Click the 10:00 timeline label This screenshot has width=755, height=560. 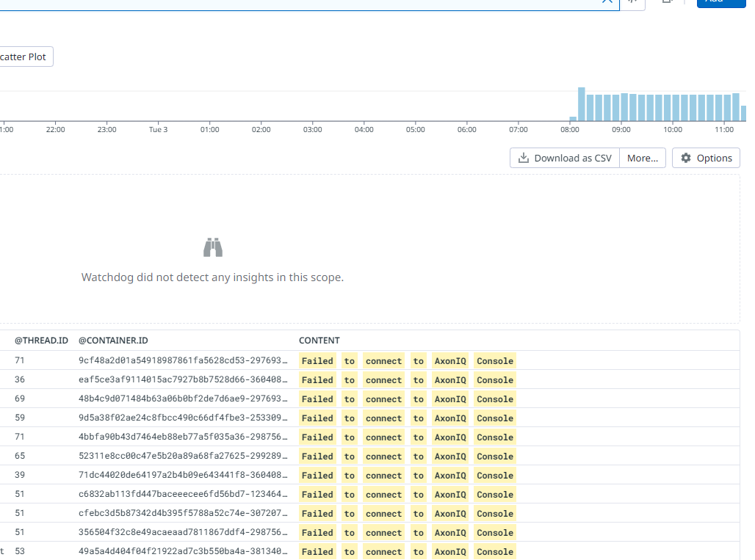tap(673, 129)
